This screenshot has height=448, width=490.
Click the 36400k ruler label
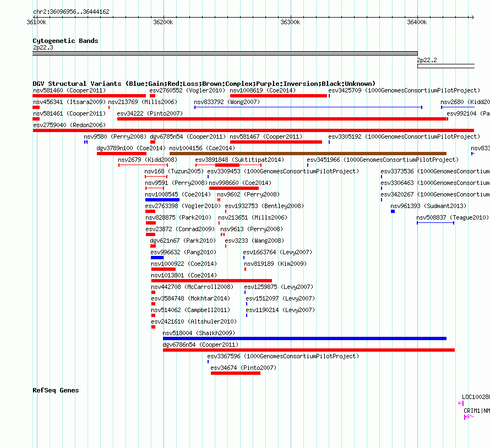tap(417, 22)
